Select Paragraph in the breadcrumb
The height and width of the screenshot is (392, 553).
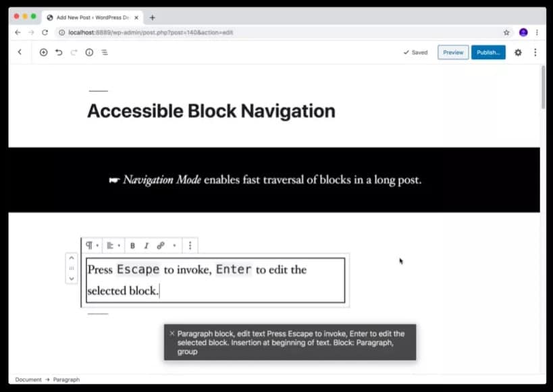point(66,380)
